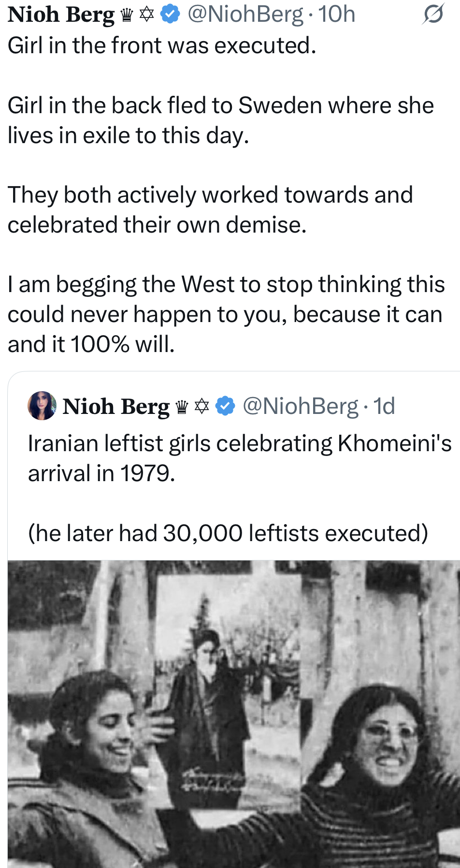Click the Nioh Berg name in the quoted tweet
The height and width of the screenshot is (868, 460).
click(116, 406)
